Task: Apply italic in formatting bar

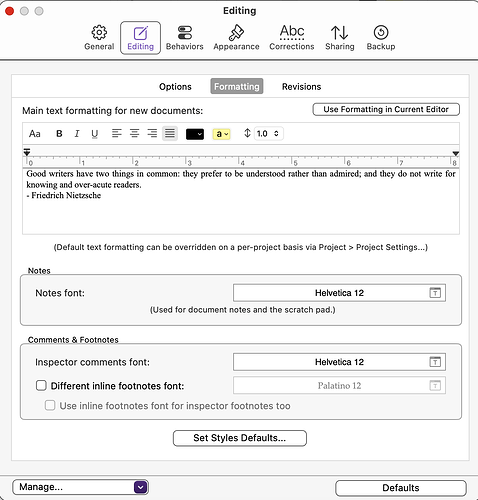Action: [77, 134]
